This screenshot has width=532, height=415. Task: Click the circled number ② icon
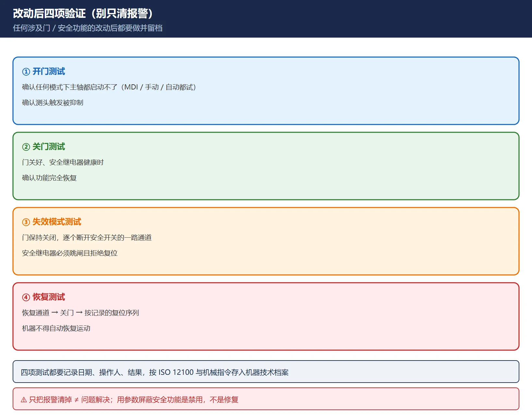tap(26, 147)
